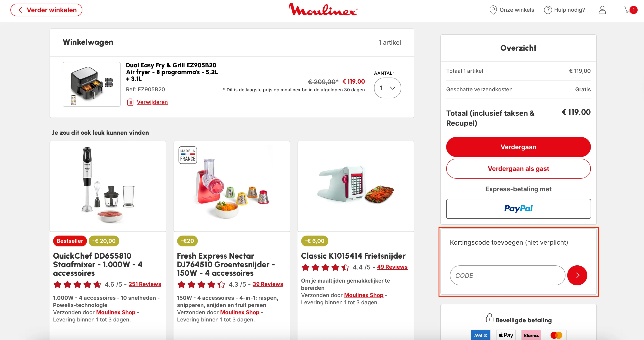Image resolution: width=644 pixels, height=340 pixels.
Task: Click the location pin icon for Onze winkels
Action: [x=493, y=10]
